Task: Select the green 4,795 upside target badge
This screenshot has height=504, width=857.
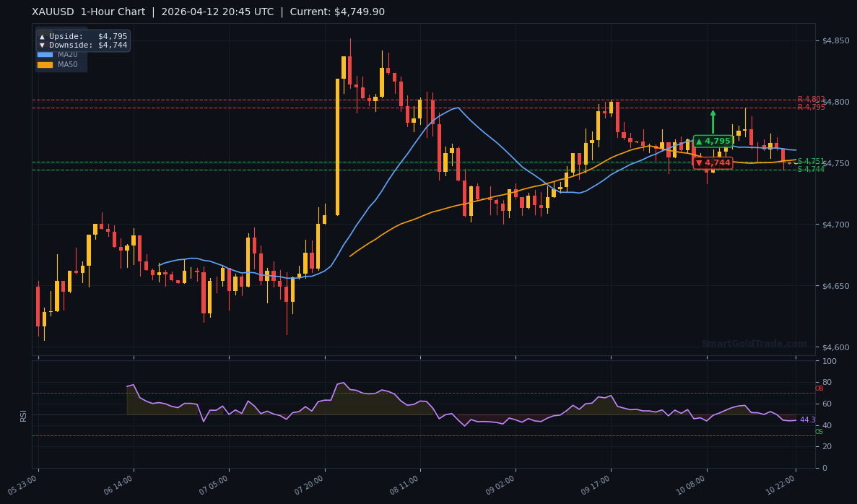Action: coord(713,141)
